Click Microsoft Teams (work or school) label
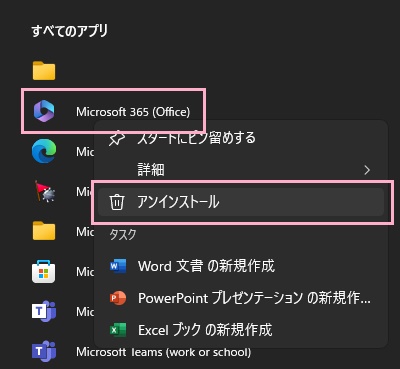 pos(163,352)
